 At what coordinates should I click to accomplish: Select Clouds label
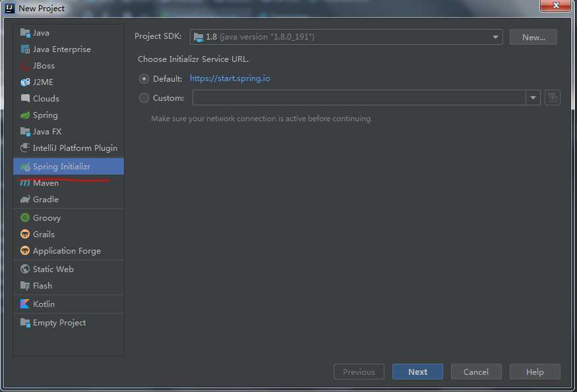click(46, 99)
